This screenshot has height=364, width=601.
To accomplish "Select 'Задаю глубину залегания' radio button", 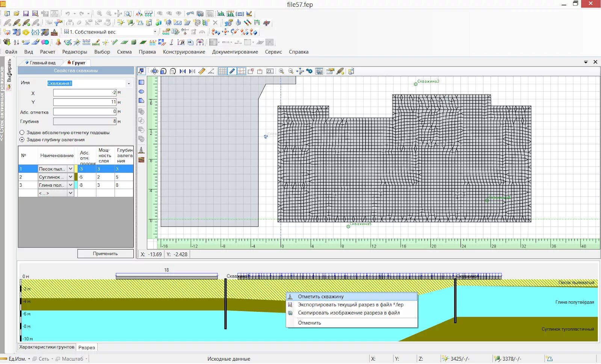I will coord(22,140).
